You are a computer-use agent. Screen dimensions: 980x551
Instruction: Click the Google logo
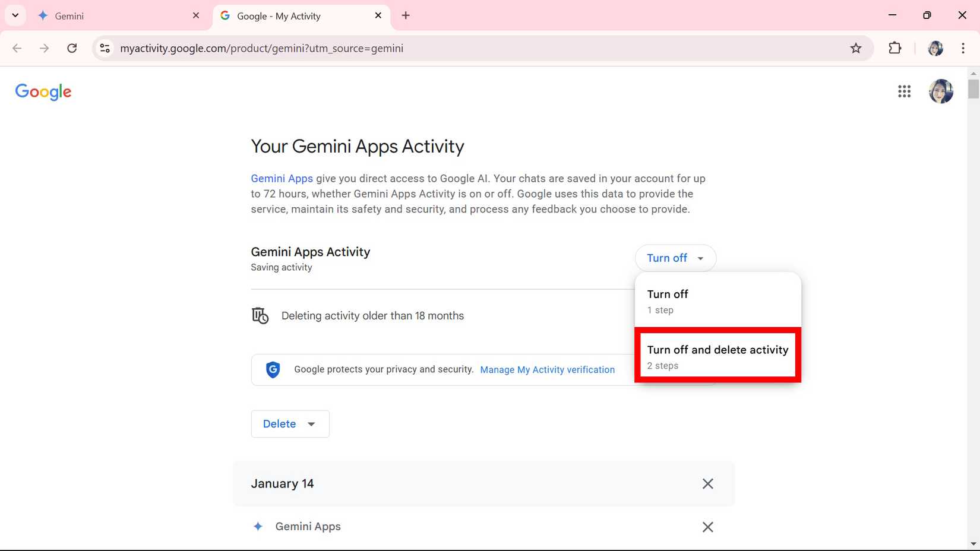(x=43, y=91)
